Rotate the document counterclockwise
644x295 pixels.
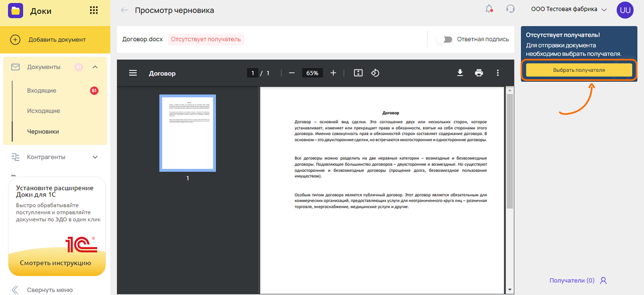[375, 73]
